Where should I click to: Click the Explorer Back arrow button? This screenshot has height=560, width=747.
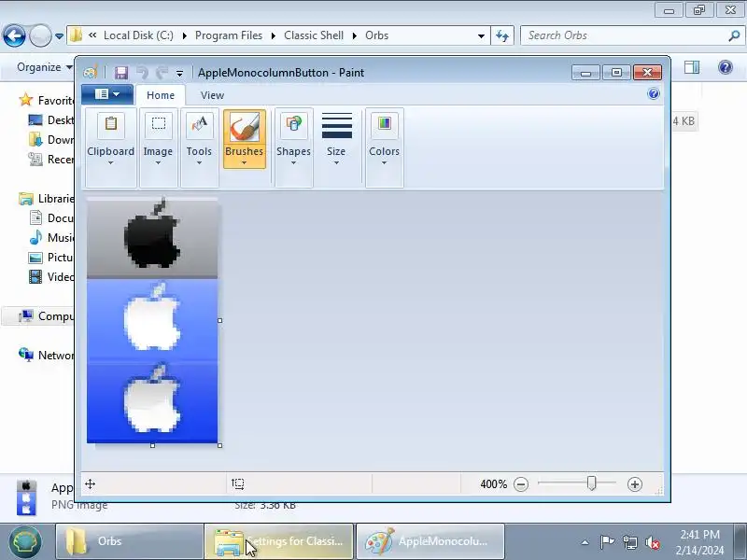pyautogui.click(x=14, y=35)
